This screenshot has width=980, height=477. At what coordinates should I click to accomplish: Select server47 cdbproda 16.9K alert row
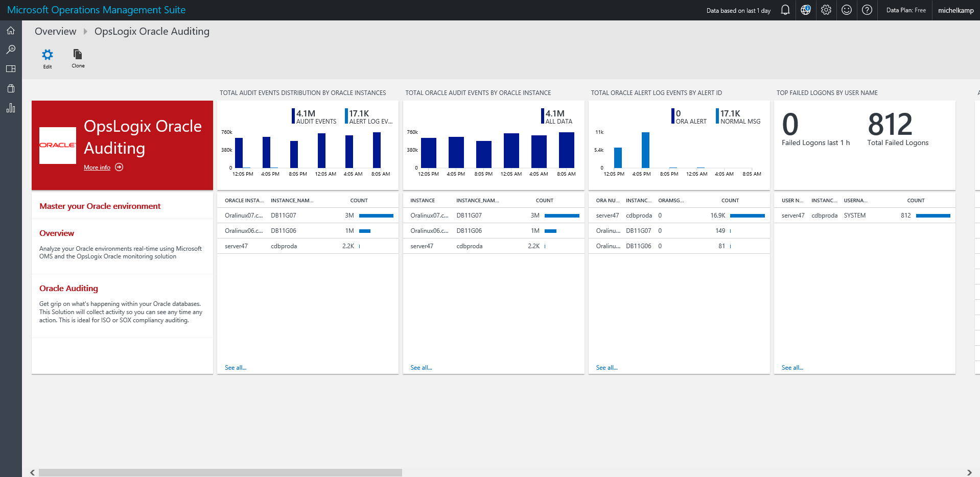click(x=679, y=216)
